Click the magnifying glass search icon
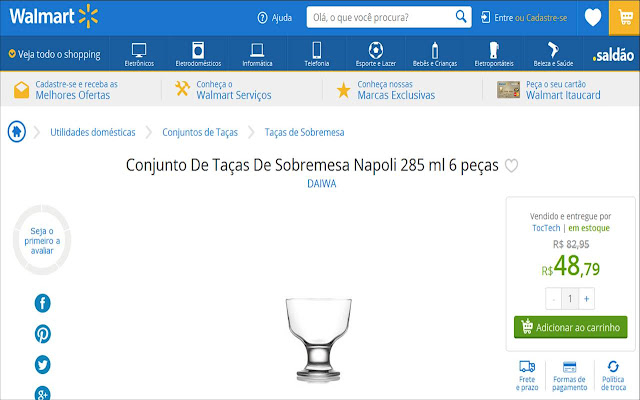 [x=461, y=17]
